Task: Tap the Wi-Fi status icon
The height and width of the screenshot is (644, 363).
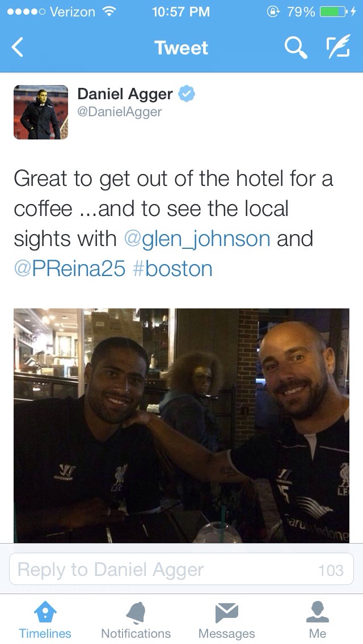Action: tap(109, 11)
